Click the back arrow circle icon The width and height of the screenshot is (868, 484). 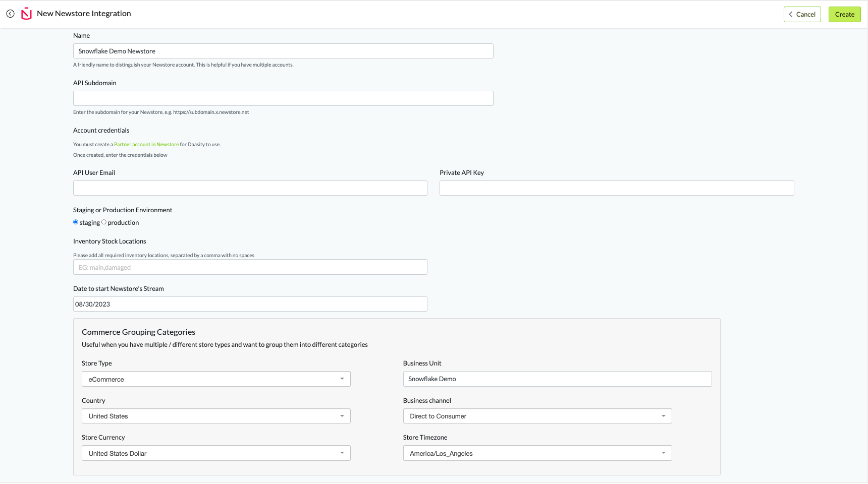(10, 14)
